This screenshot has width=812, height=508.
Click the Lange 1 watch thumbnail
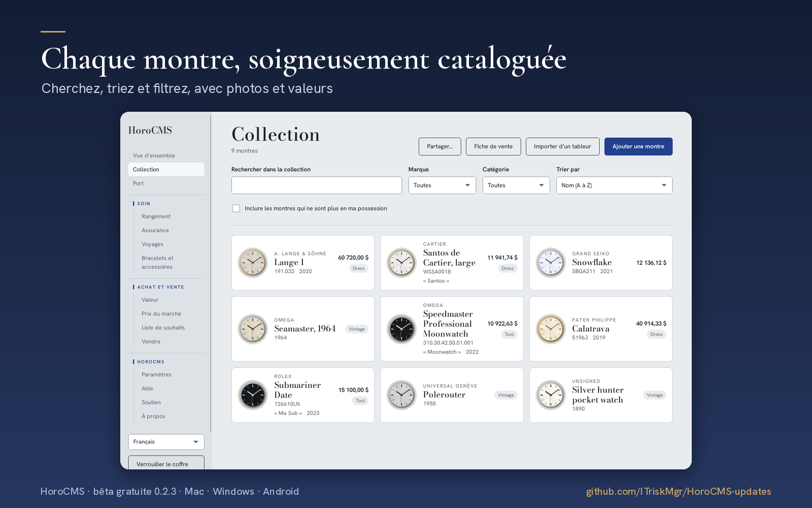point(253,263)
